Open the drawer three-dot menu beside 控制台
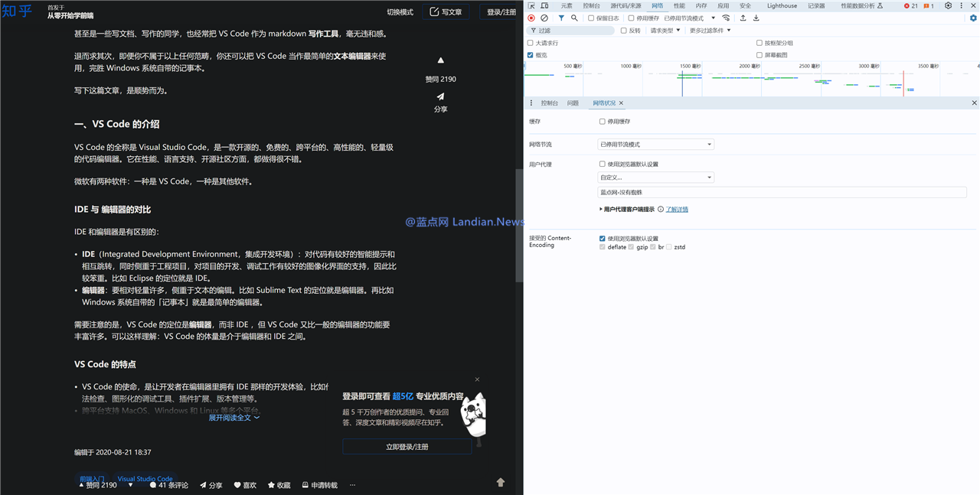Image resolution: width=980 pixels, height=495 pixels. pos(531,103)
